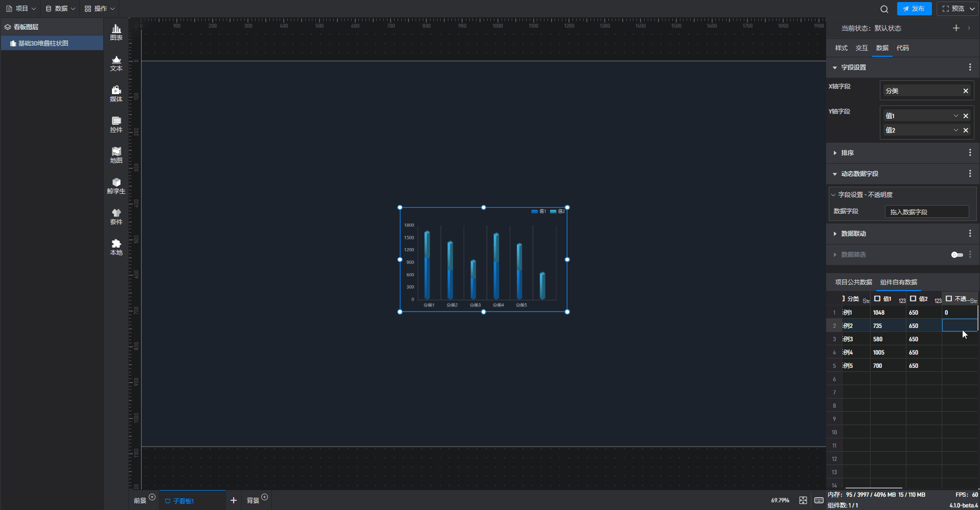Click arrow next to state plus icon
The height and width of the screenshot is (510, 980).
coord(969,28)
